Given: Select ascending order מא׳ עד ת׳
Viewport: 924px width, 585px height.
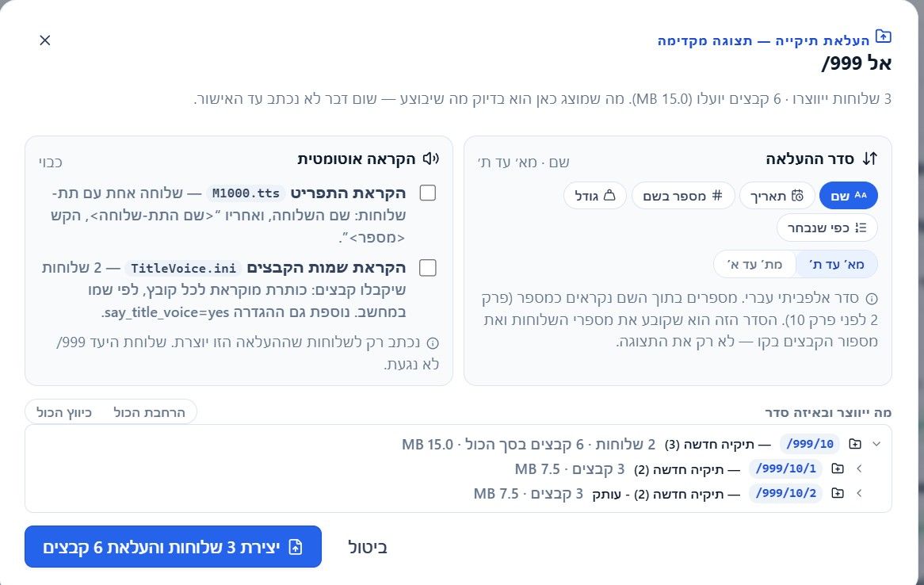Looking at the screenshot, I should 837,264.
